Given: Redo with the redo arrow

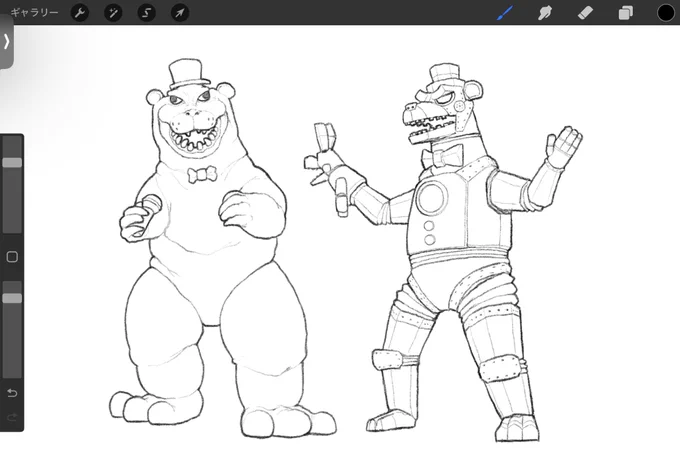Looking at the screenshot, I should point(12,417).
